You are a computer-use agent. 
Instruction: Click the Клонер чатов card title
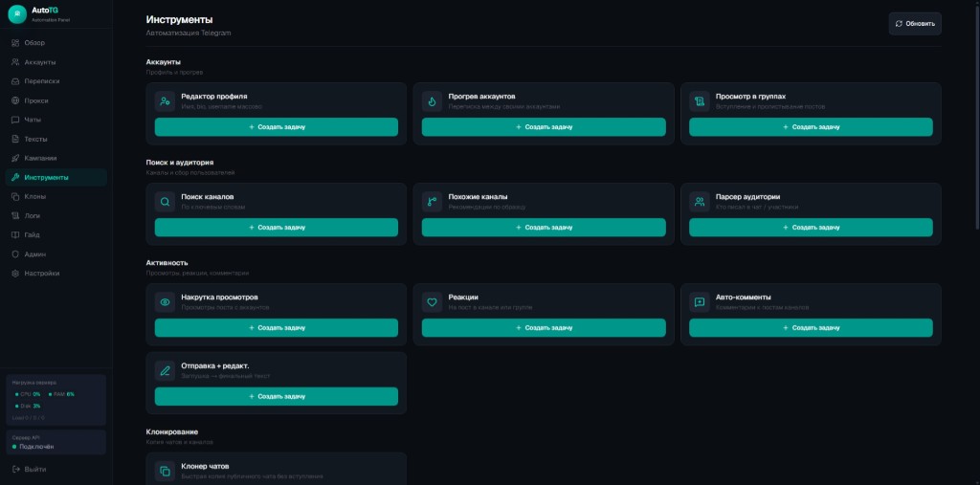[205, 467]
